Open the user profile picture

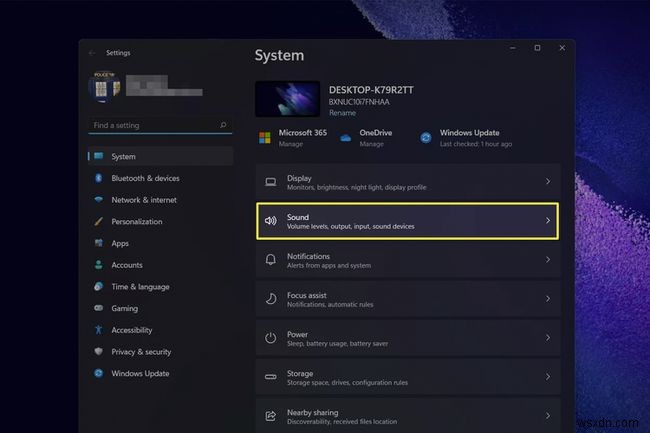click(104, 87)
